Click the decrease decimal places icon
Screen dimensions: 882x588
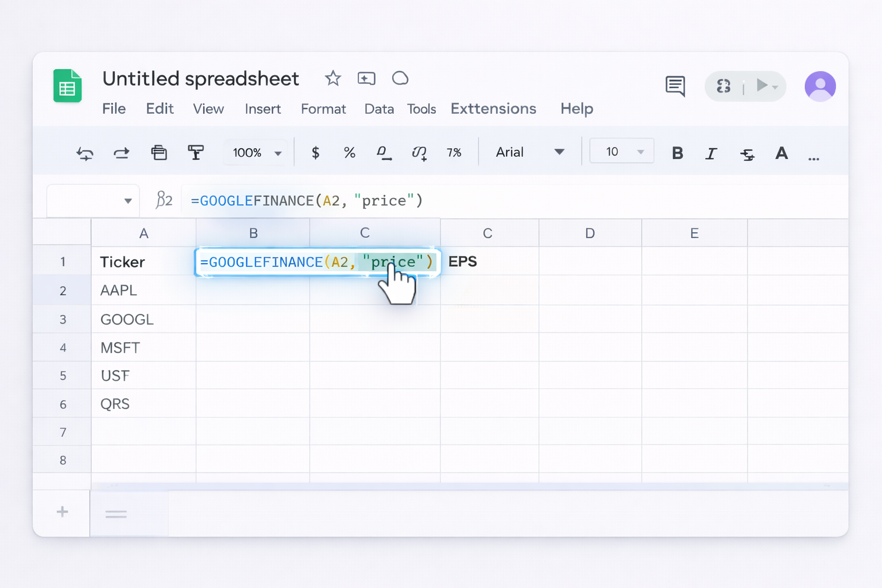tap(384, 153)
